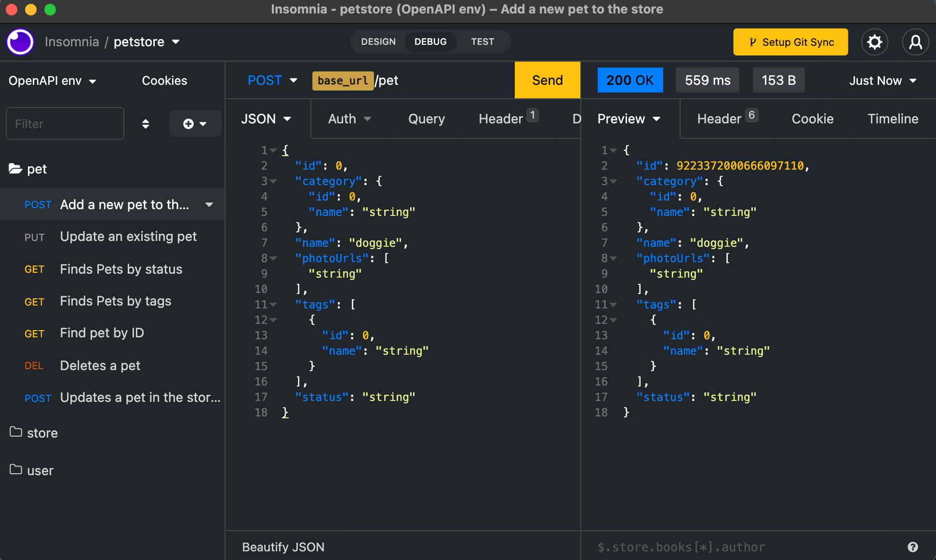
Task: Select the DEBUG tab
Action: 429,41
